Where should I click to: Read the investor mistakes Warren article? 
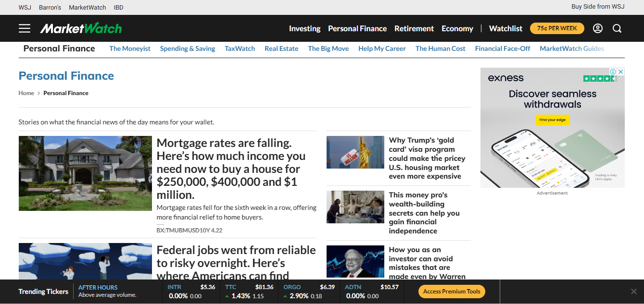pyautogui.click(x=428, y=263)
